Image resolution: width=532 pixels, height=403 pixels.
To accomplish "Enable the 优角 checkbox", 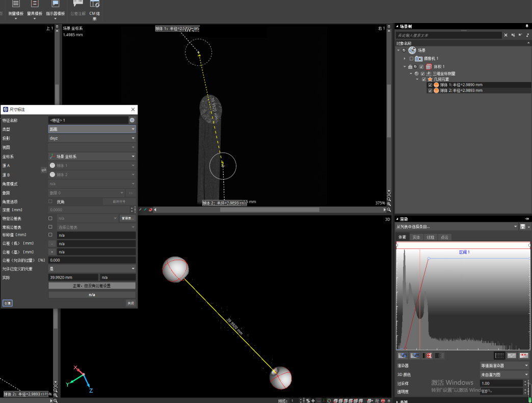I will [50, 202].
